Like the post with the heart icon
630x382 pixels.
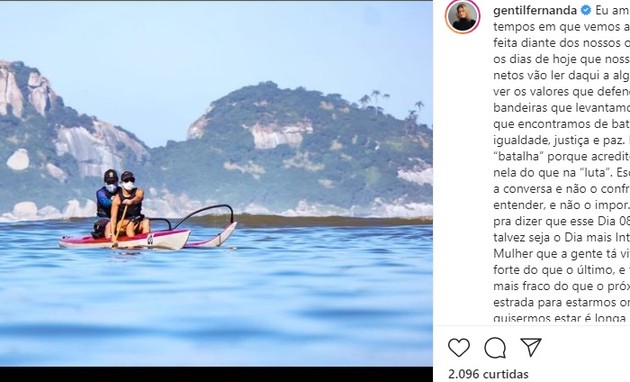pyautogui.click(x=459, y=347)
